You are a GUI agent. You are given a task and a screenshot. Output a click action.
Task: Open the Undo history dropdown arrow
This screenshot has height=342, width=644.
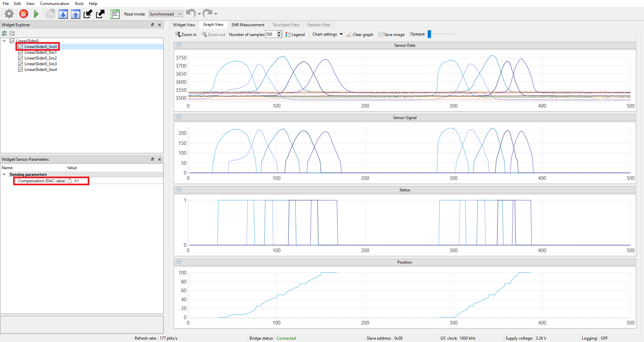[x=199, y=14]
